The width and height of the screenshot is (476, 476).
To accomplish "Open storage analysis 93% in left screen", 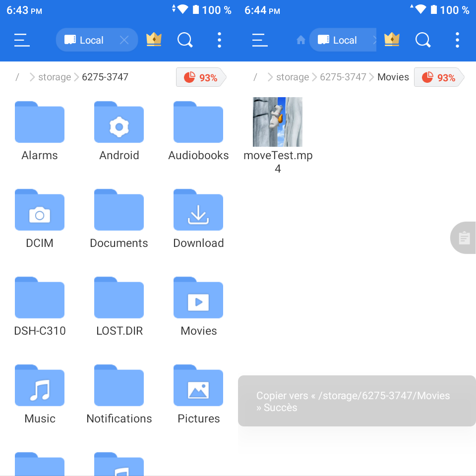I will point(201,77).
